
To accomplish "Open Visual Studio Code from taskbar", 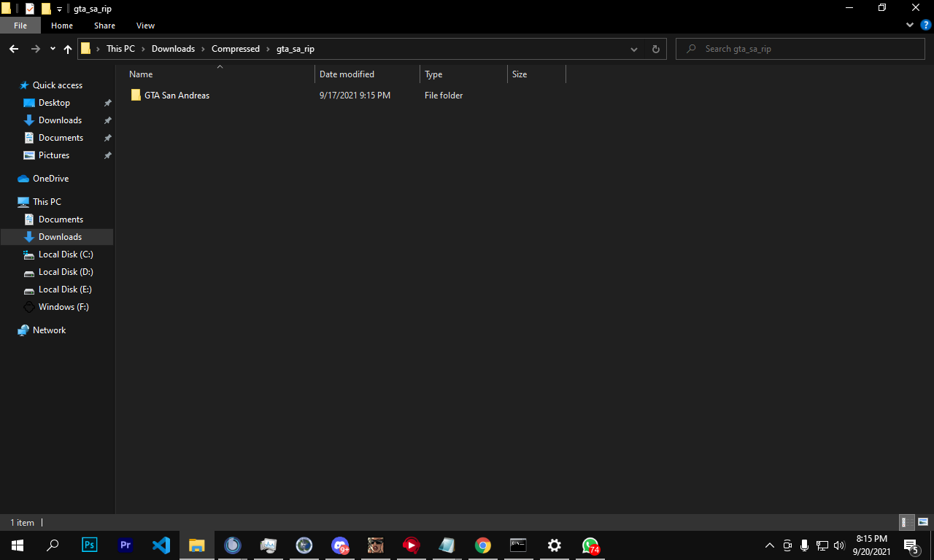I will coord(161,545).
